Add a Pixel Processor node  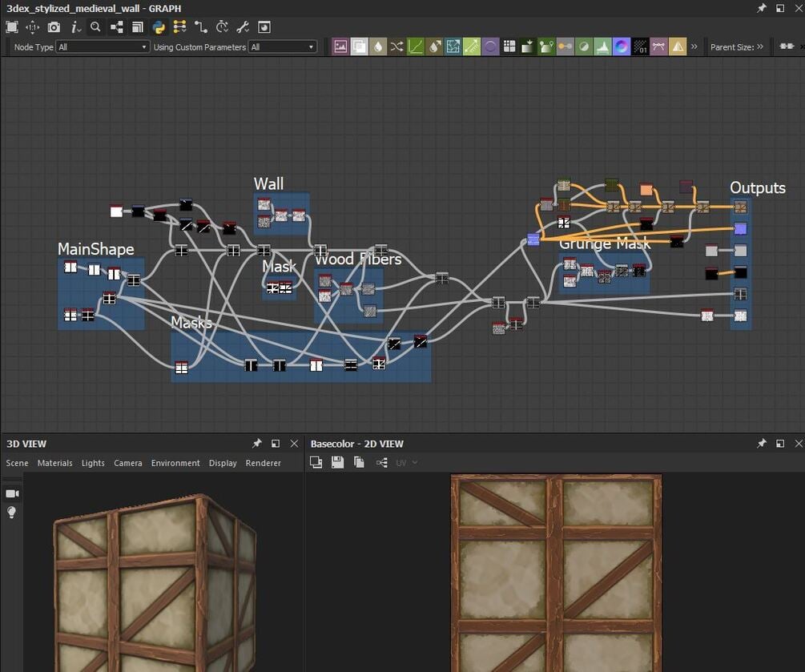640,46
